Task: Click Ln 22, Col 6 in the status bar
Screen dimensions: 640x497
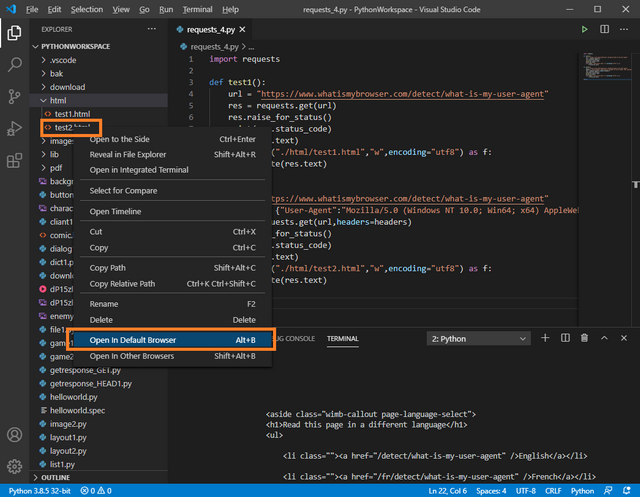Action: (x=447, y=490)
